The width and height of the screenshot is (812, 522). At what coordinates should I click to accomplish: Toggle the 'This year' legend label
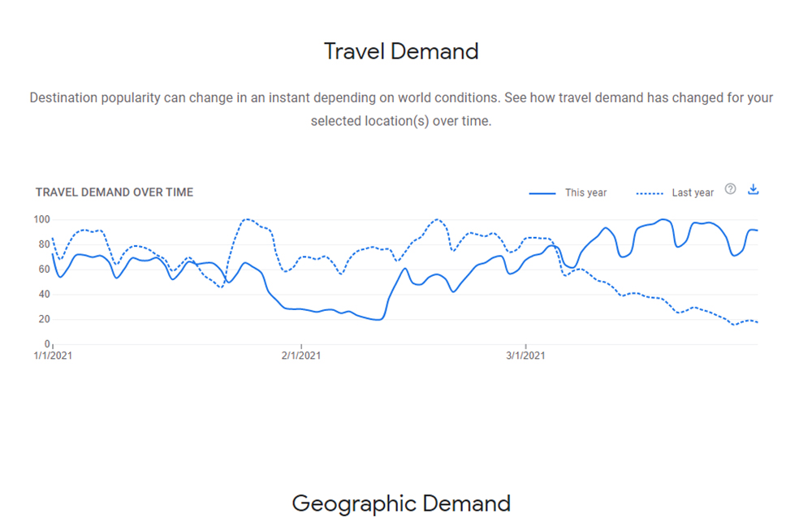pos(585,193)
